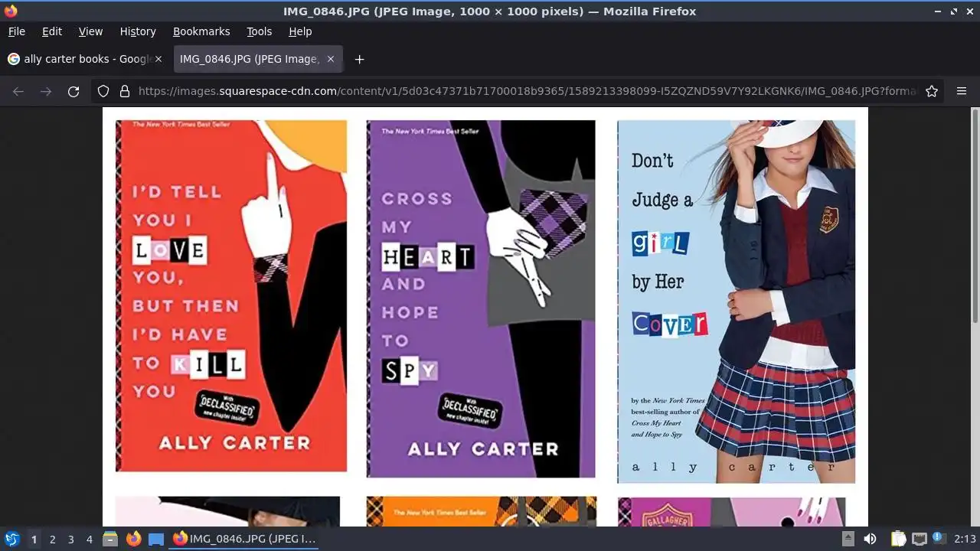This screenshot has width=980, height=551.
Task: Click the vertical page scrollbar
Action: 975,215
